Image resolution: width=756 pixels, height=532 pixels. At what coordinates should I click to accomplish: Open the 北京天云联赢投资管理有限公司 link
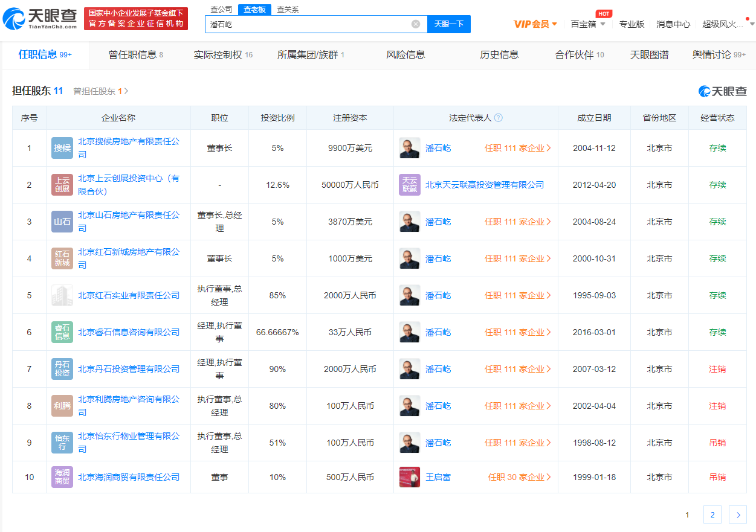tap(485, 185)
